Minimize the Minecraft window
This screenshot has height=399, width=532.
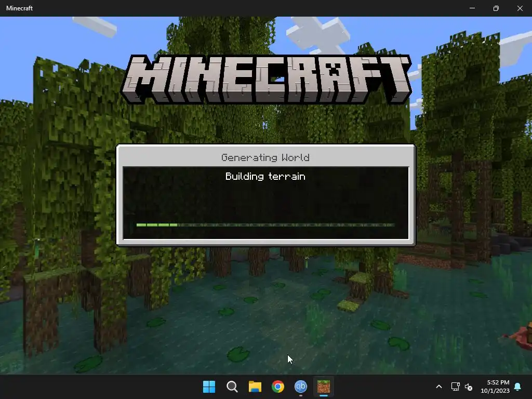(472, 8)
